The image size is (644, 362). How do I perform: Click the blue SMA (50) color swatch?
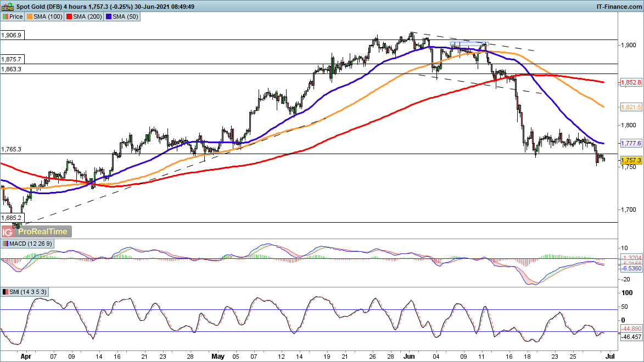[110, 16]
